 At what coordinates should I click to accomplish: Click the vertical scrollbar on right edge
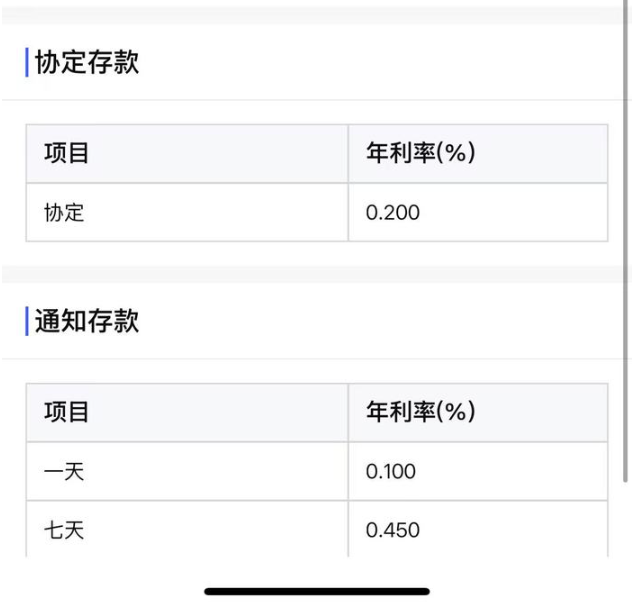[x=625, y=241]
